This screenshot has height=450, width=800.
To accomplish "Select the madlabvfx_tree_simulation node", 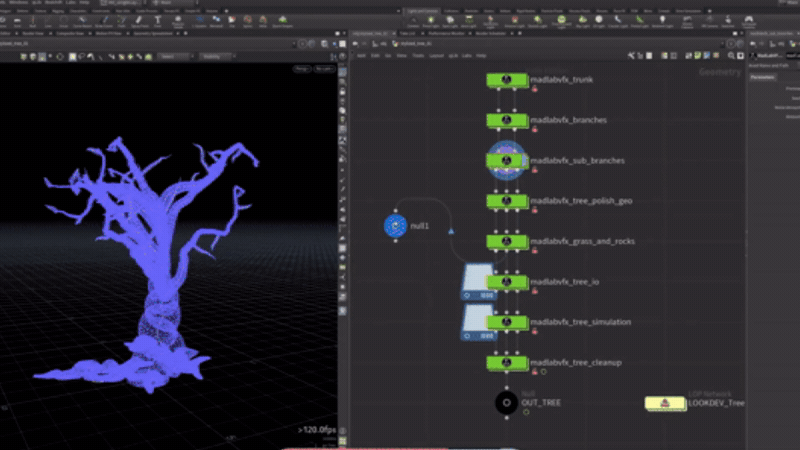I will pyautogui.click(x=507, y=322).
